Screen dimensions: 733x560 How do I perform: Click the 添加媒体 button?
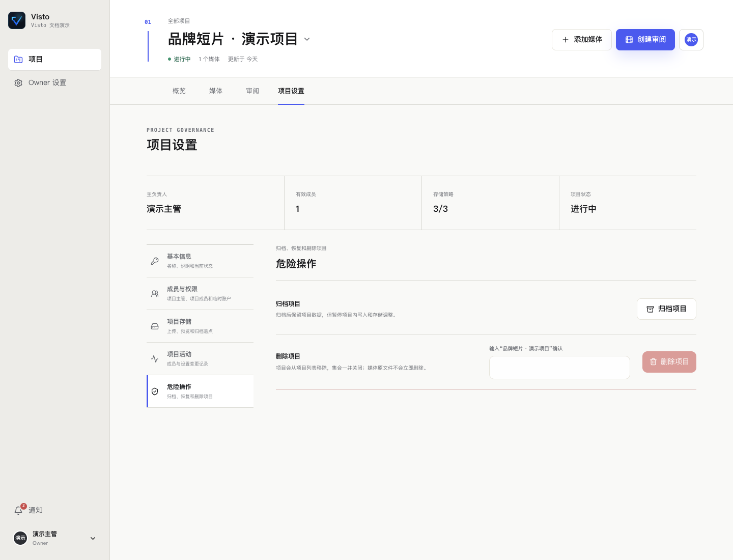click(x=582, y=40)
